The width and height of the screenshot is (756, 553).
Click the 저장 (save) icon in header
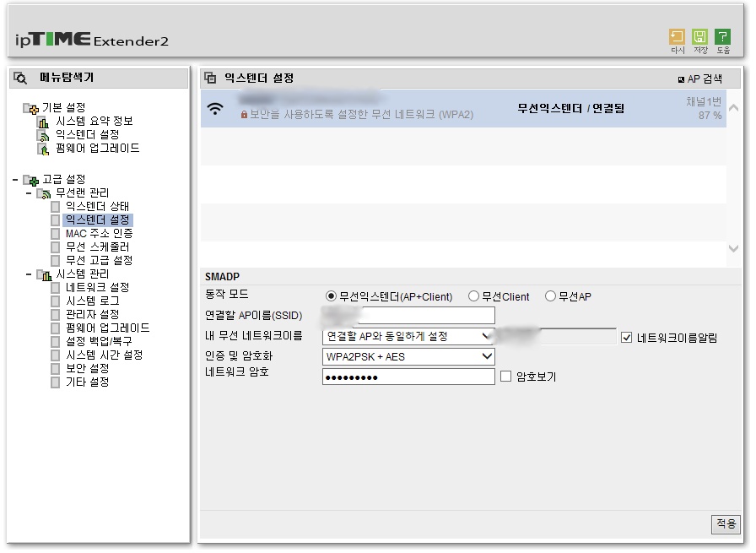[699, 36]
